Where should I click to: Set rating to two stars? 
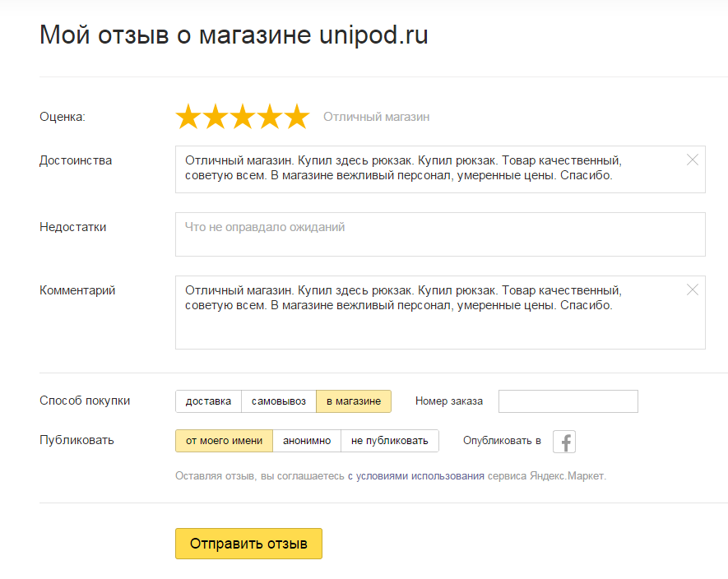click(216, 117)
